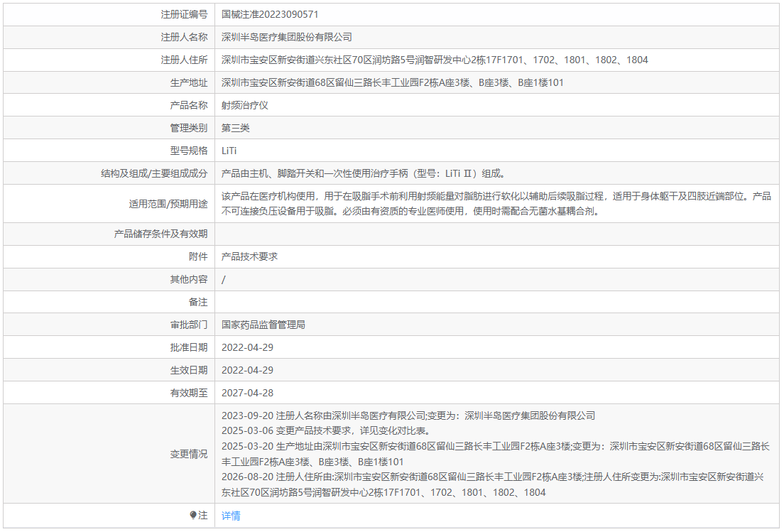Select expiry date 2027-04-28
The image size is (784, 532).
(248, 393)
